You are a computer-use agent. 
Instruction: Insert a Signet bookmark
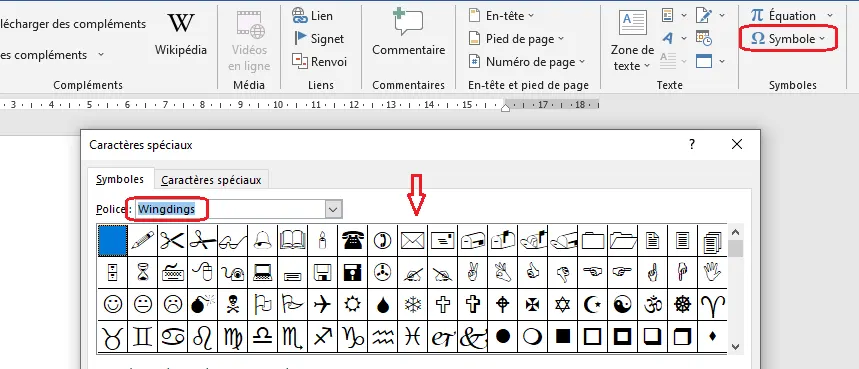pos(318,39)
